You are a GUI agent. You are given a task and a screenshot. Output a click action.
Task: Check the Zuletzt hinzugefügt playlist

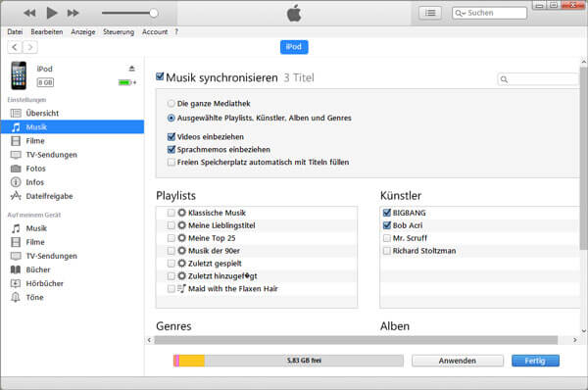tap(171, 276)
